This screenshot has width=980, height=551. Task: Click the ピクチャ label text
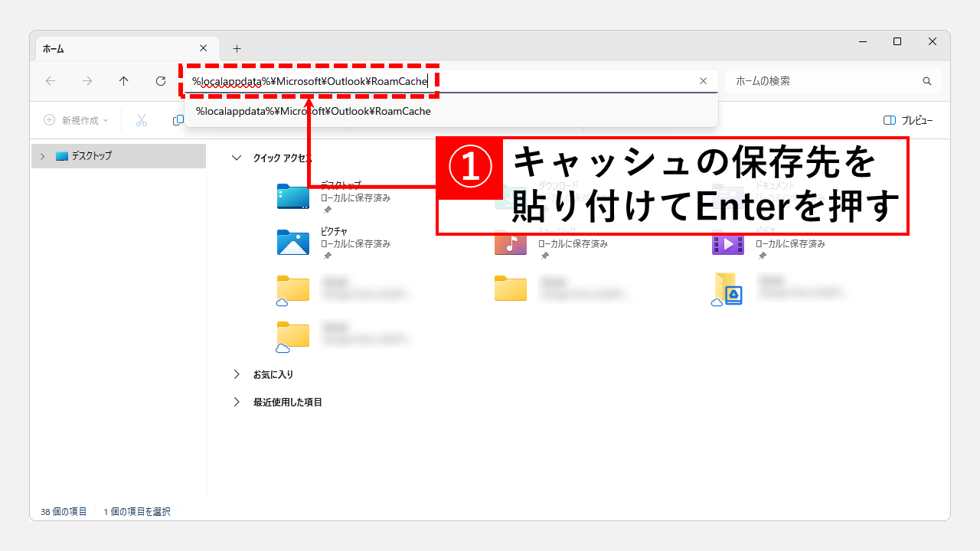point(335,231)
